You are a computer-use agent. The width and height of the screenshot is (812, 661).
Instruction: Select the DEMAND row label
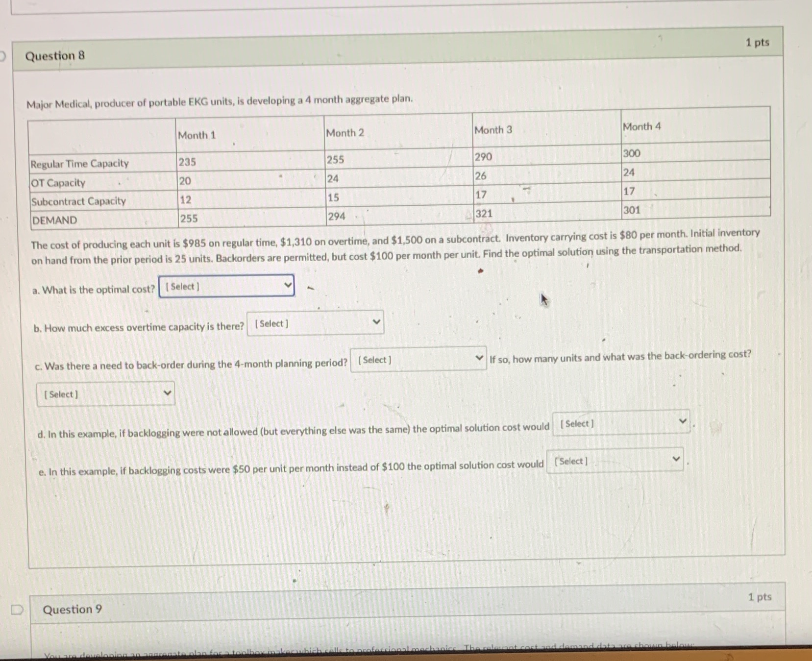click(54, 220)
